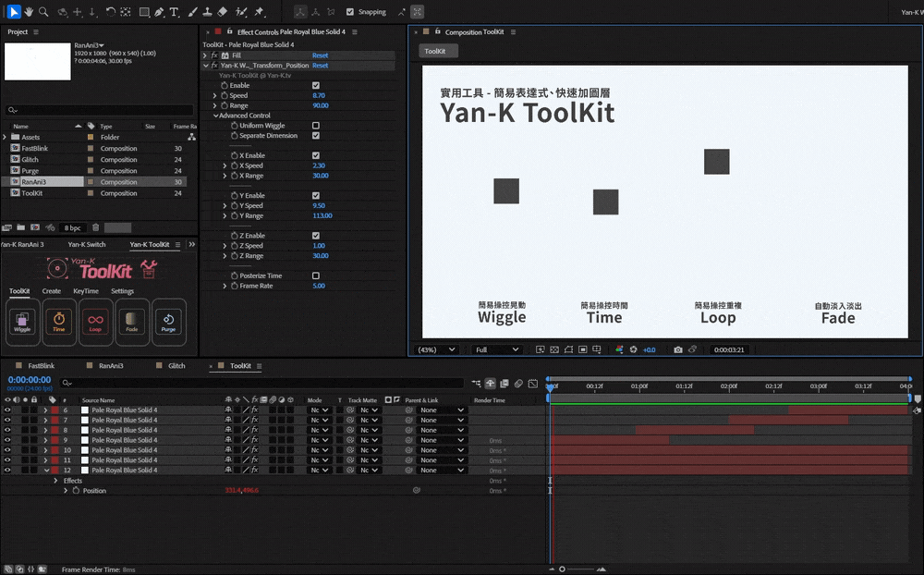Click the Range stopwatch icon
Image resolution: width=924 pixels, height=575 pixels.
pyautogui.click(x=225, y=105)
